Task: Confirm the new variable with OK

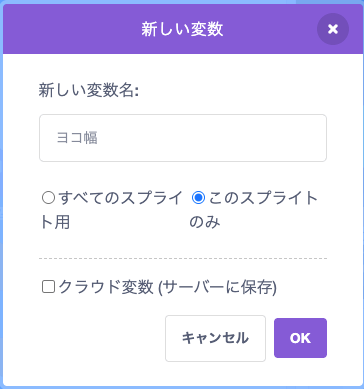Action: click(x=300, y=338)
